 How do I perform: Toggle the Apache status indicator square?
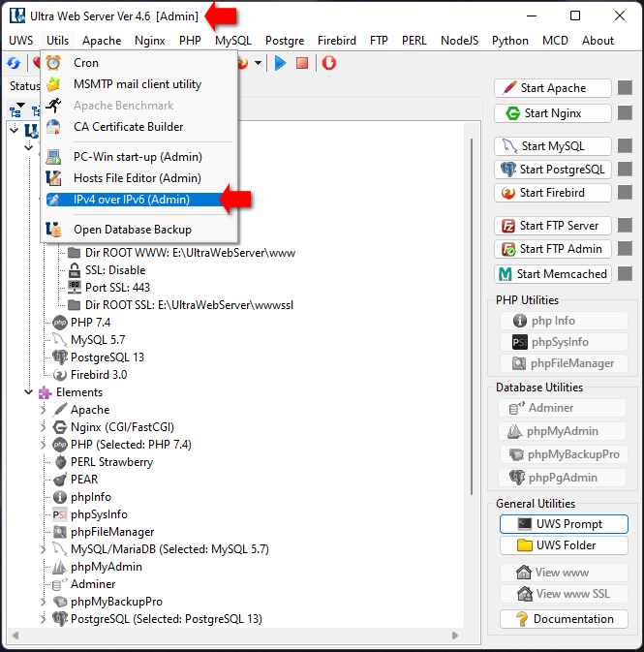pyautogui.click(x=625, y=88)
